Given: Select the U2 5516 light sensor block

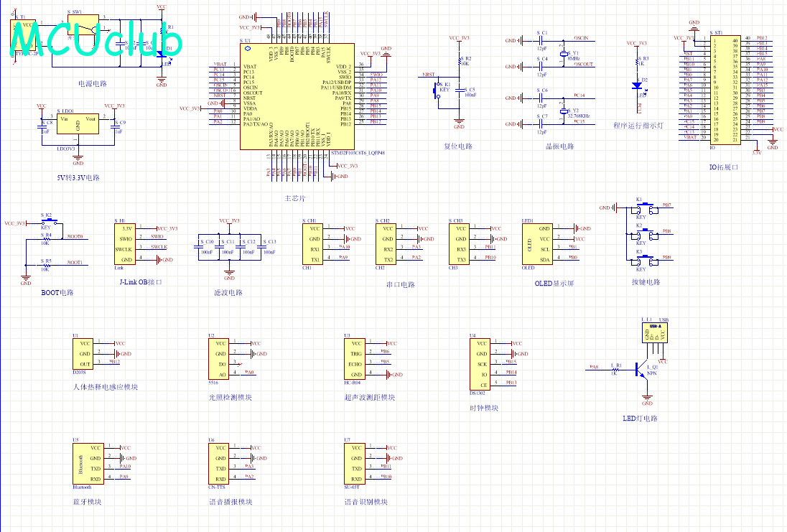Looking at the screenshot, I should [x=219, y=359].
